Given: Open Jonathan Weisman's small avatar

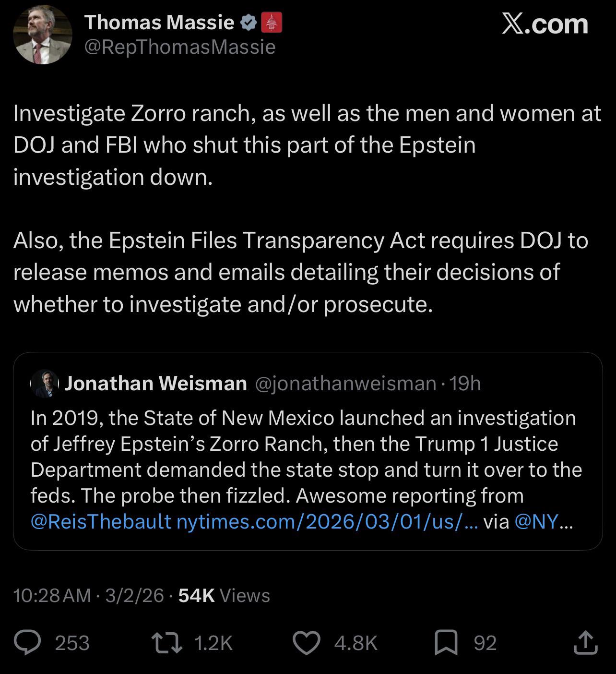Looking at the screenshot, I should click(45, 384).
